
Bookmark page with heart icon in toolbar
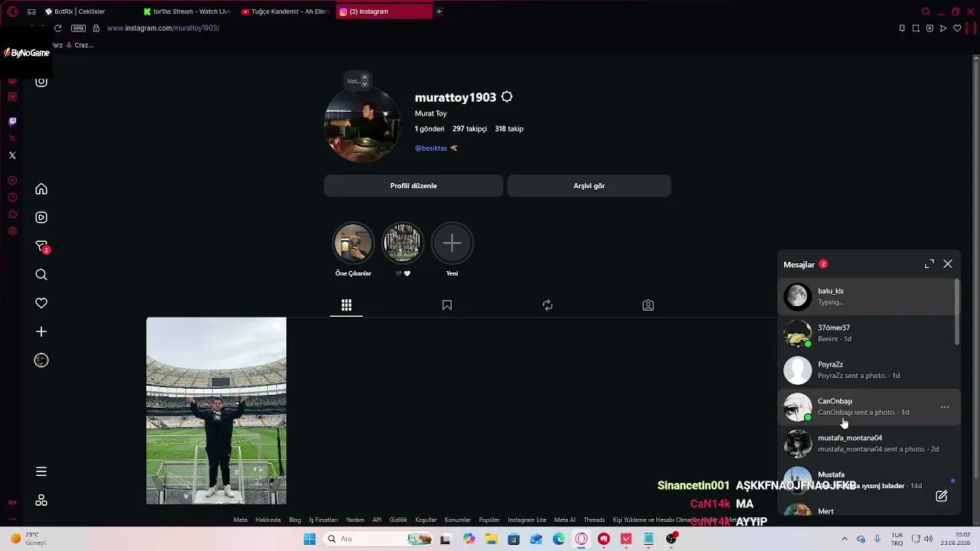pos(957,28)
